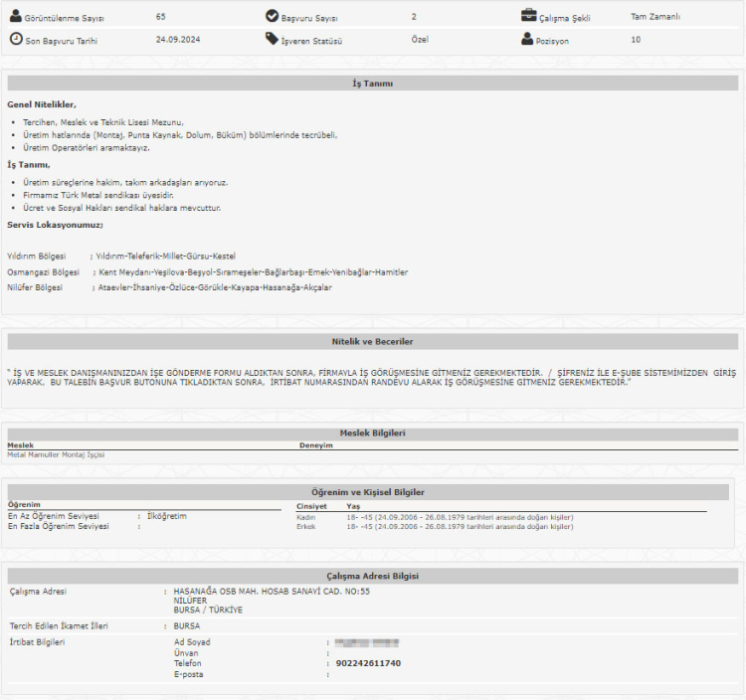
Task: Click the Meslek Bilgileri section header
Action: point(372,433)
